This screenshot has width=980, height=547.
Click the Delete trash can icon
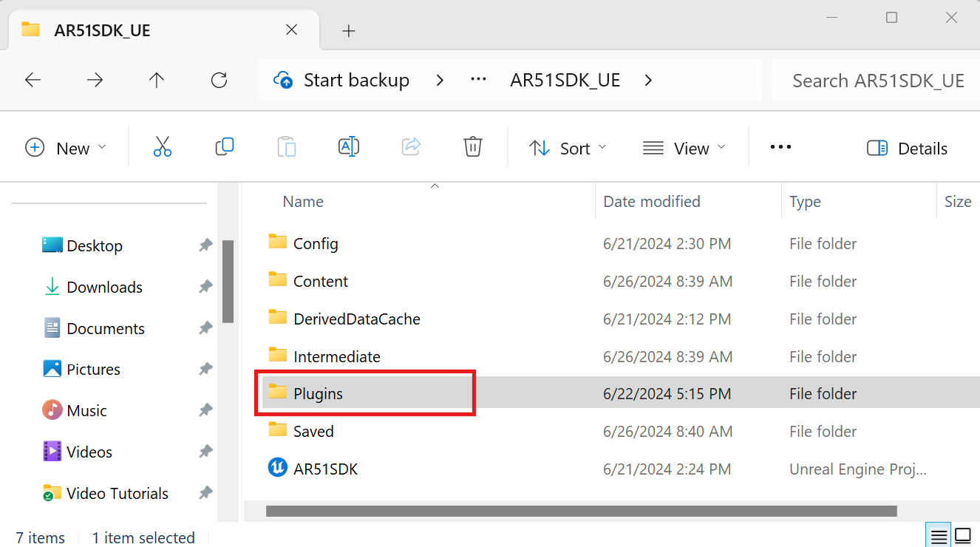pyautogui.click(x=473, y=147)
